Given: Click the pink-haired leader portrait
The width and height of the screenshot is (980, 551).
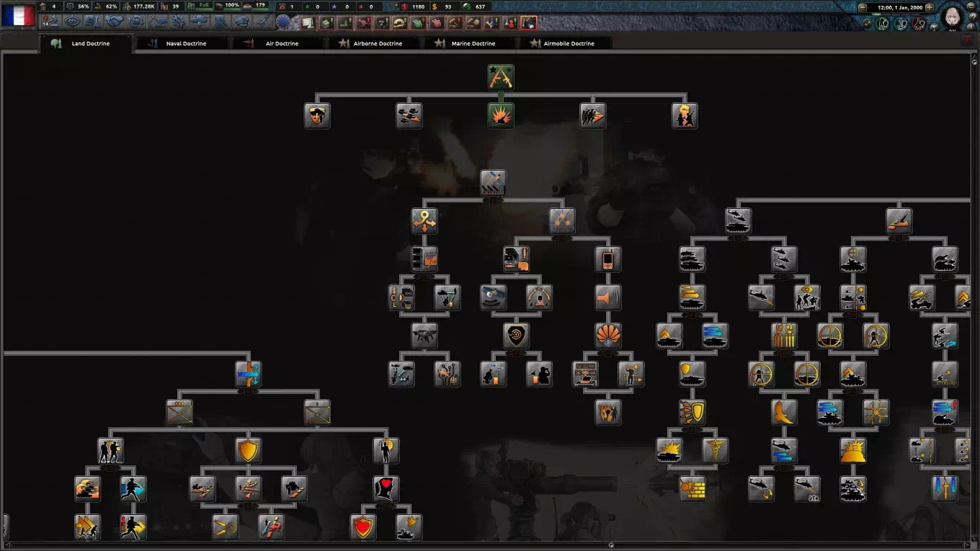Looking at the screenshot, I should coord(953,16).
